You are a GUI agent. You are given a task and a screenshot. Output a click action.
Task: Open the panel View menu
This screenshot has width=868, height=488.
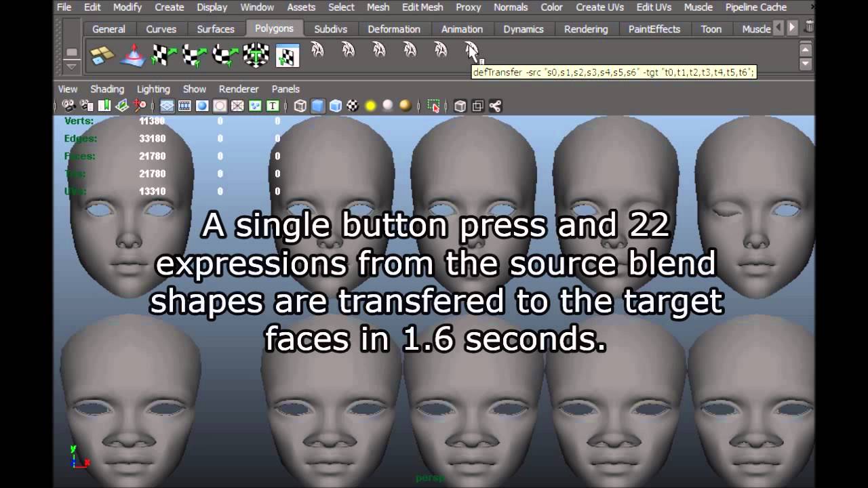click(68, 89)
